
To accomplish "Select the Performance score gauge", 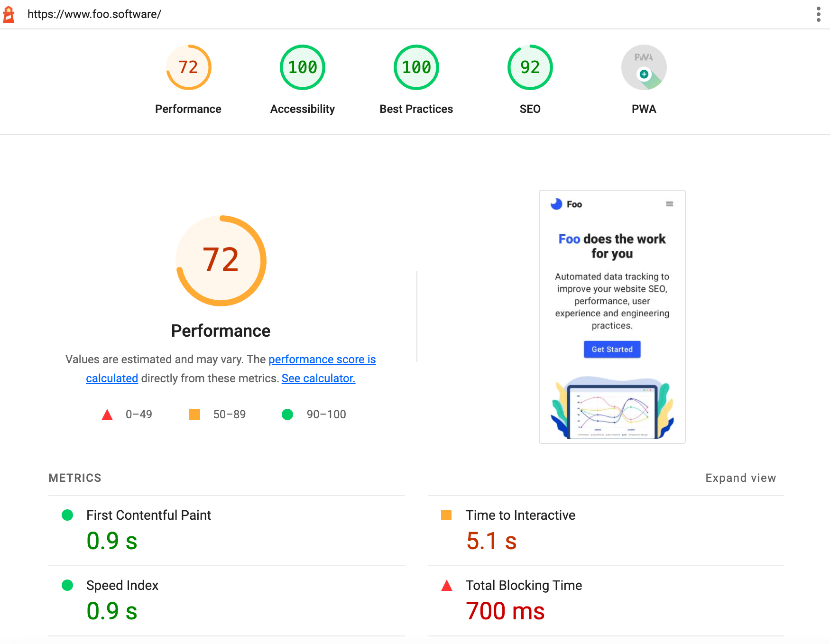I will pyautogui.click(x=188, y=67).
